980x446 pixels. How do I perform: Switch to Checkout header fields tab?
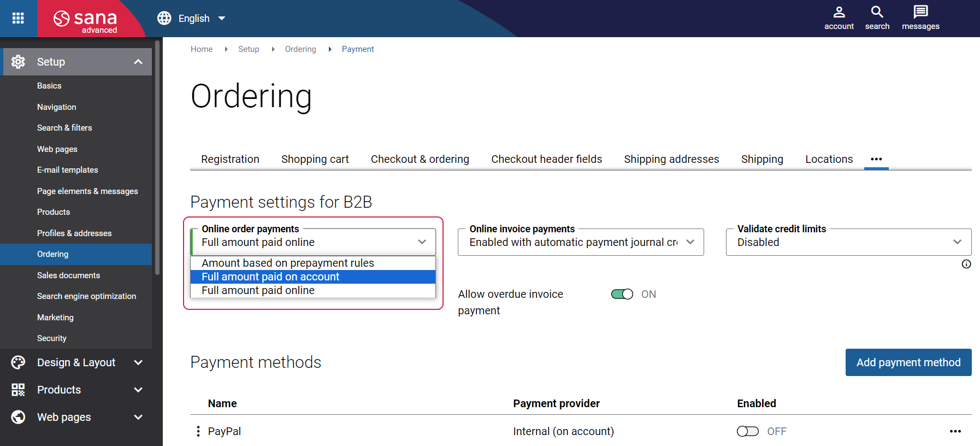[x=546, y=159]
